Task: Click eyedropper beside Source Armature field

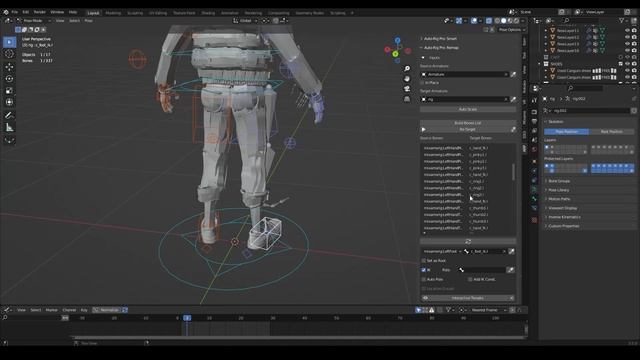Action: (x=513, y=74)
